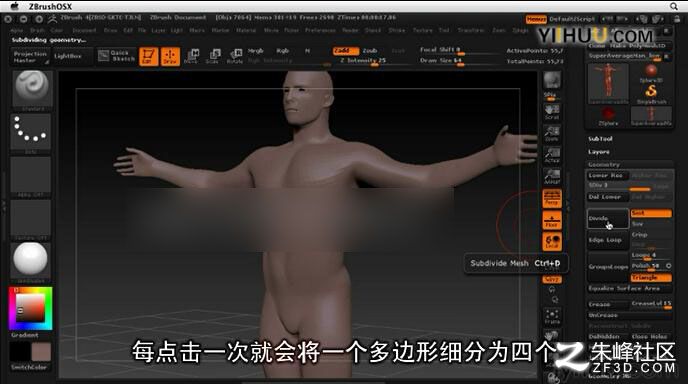Screen dimensions: 688x384
Task: Activate the Edit mode icon
Action: pos(148,57)
